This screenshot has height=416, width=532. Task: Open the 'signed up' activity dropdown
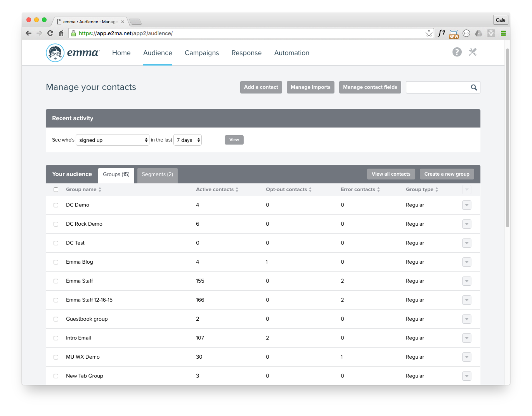point(112,140)
